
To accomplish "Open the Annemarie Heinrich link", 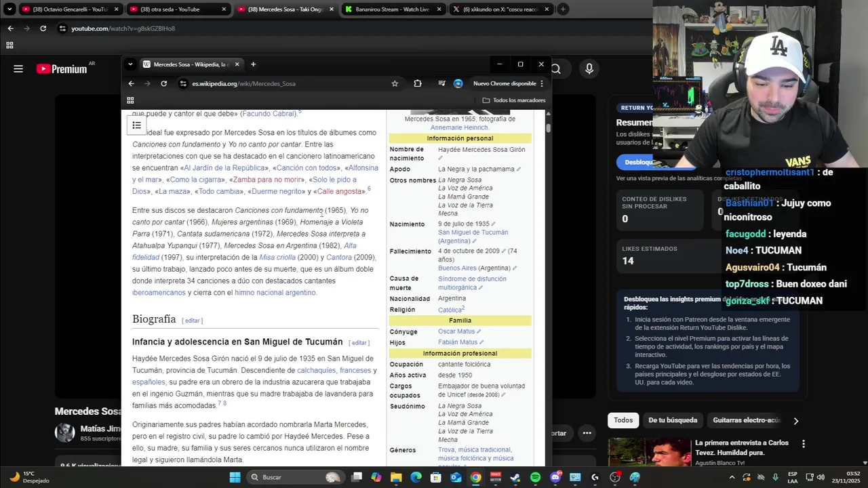I will [459, 127].
